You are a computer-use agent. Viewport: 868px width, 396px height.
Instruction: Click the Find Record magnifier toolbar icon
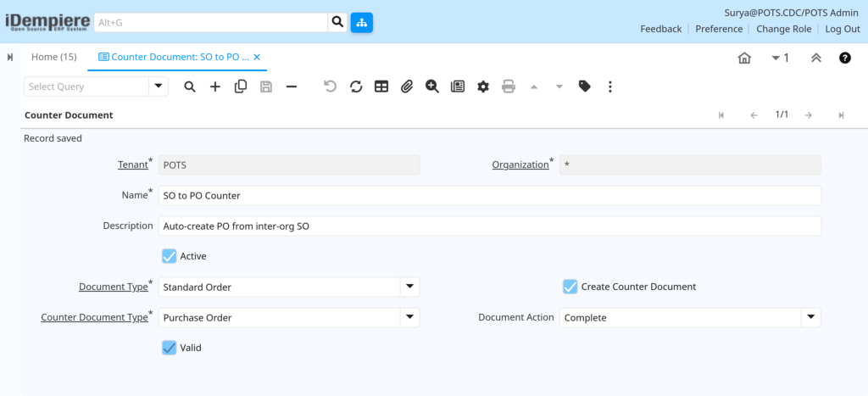pos(190,86)
